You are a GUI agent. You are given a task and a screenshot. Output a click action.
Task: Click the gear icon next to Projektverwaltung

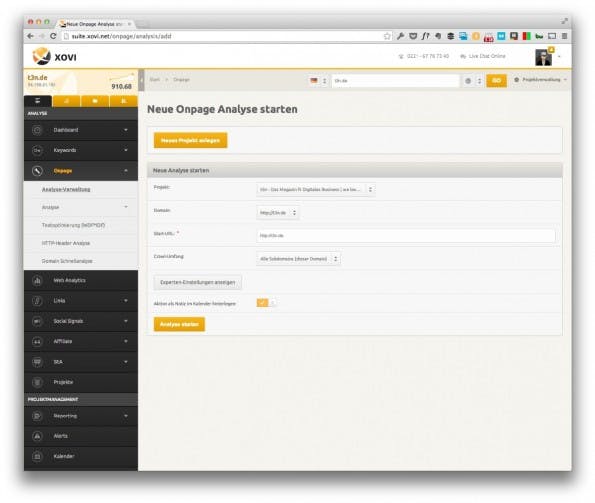tap(516, 80)
